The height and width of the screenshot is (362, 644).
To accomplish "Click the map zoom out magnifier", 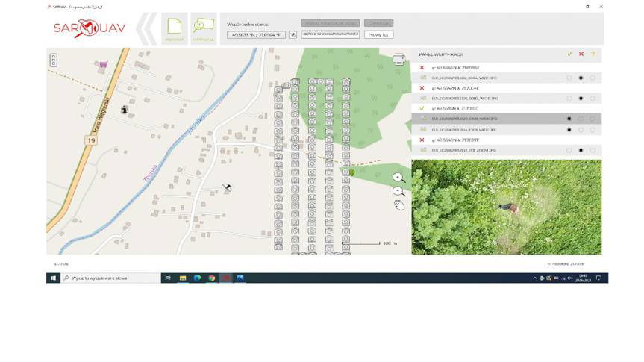I will coord(399,191).
